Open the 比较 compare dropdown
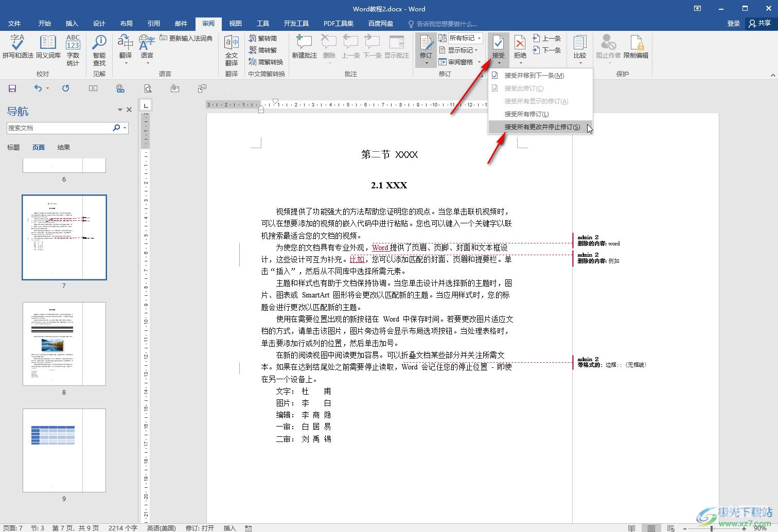 (580, 63)
